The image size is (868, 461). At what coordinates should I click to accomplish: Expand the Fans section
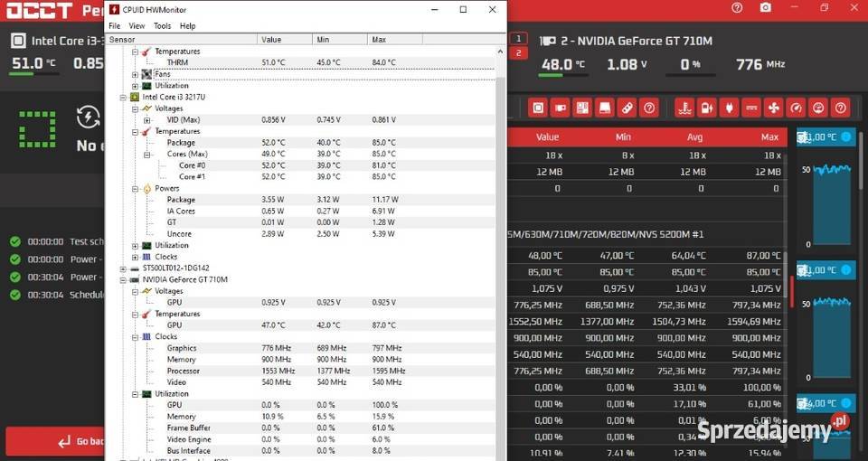pos(135,74)
